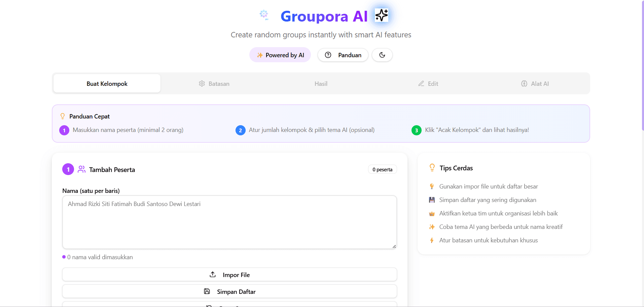Select the Buat Kelompok tab
Screen dimensions: 644x307
[107, 83]
